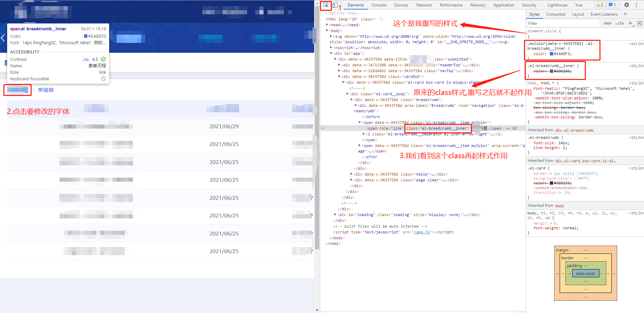
Task: Switch to the Elements tab
Action: 356,5
